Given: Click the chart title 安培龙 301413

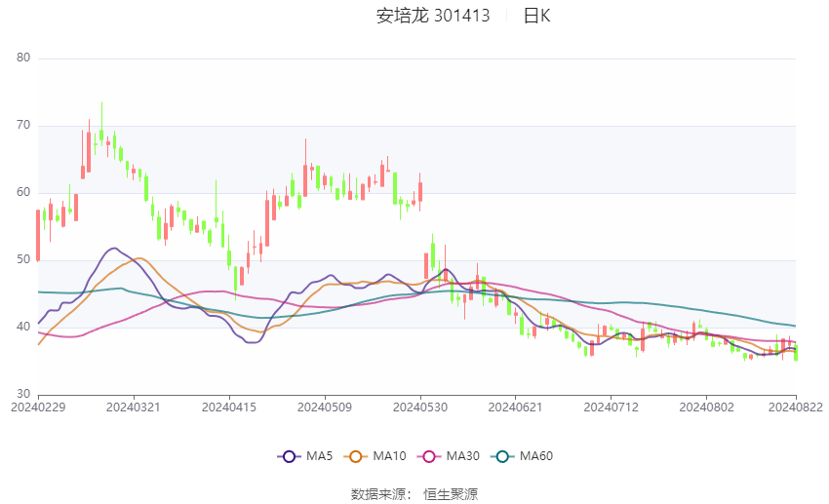Looking at the screenshot, I should click(433, 16).
